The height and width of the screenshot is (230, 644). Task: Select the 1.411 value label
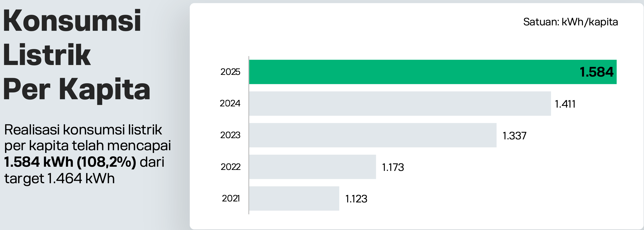pos(565,104)
